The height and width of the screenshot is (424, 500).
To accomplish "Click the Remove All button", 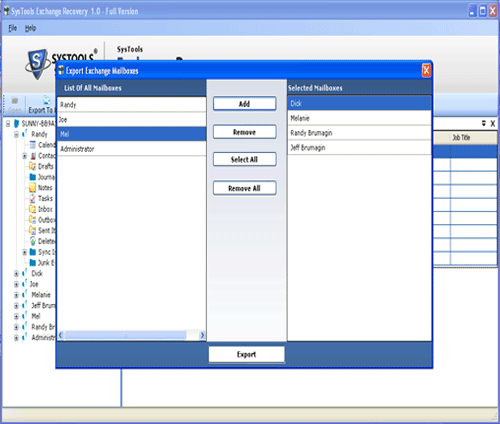I will (244, 188).
